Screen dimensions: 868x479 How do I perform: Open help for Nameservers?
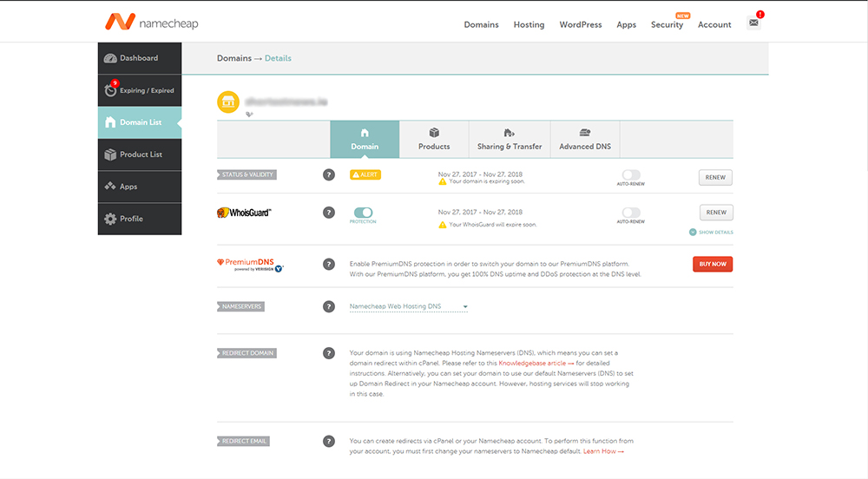(x=329, y=306)
